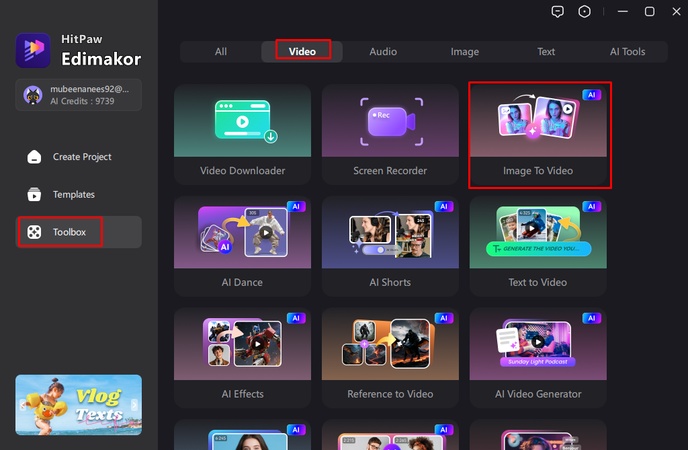Launch the AI Dance tool icon
Image resolution: width=688 pixels, height=450 pixels.
pyautogui.click(x=244, y=232)
